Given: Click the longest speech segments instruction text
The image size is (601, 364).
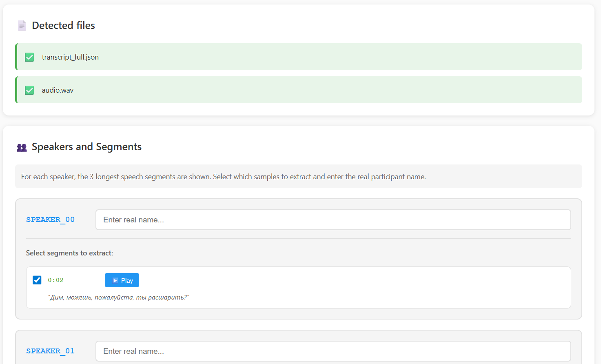Looking at the screenshot, I should (223, 177).
